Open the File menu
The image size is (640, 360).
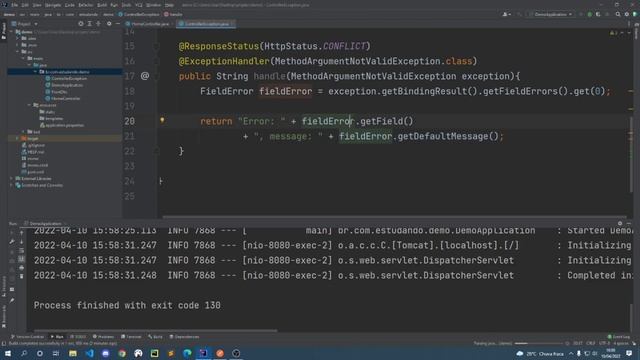[x=15, y=5]
